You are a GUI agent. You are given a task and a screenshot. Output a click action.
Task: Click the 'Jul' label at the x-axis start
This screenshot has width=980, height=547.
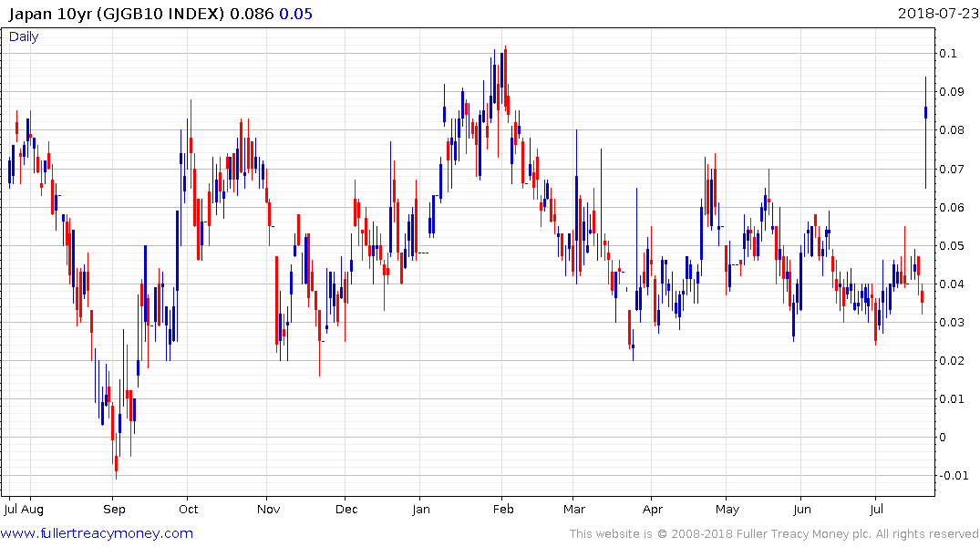[10, 509]
